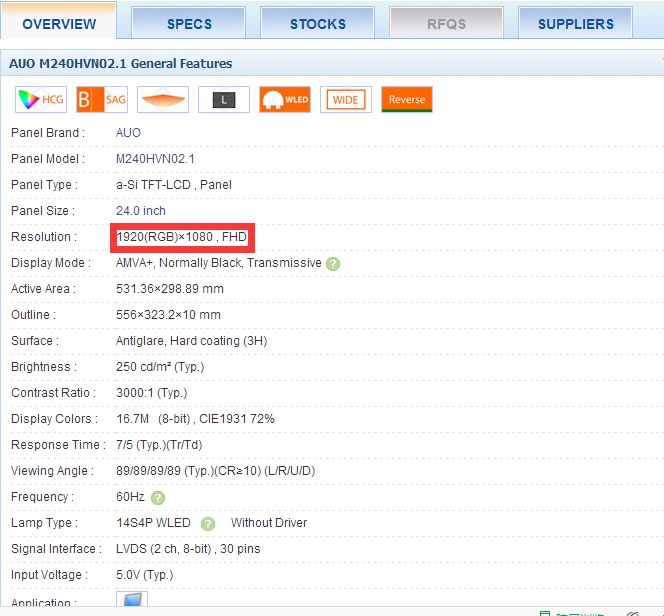Click input voltage value 5.0V (Typ.)

145,575
